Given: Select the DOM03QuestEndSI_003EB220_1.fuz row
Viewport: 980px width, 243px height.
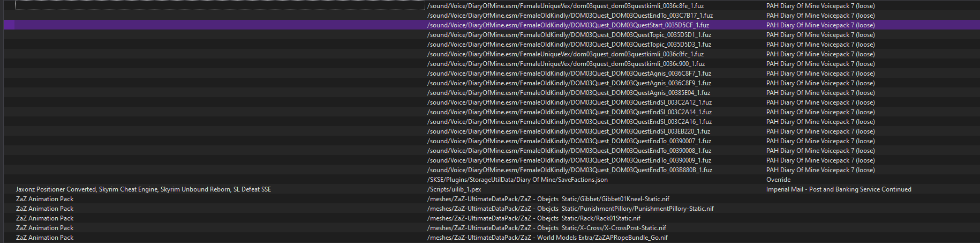Looking at the screenshot, I should click(x=568, y=131).
